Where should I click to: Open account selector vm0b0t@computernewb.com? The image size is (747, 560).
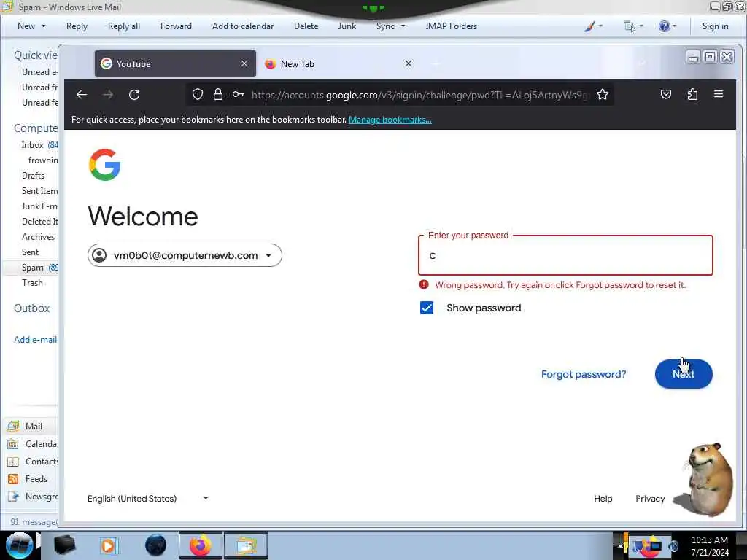tap(185, 255)
